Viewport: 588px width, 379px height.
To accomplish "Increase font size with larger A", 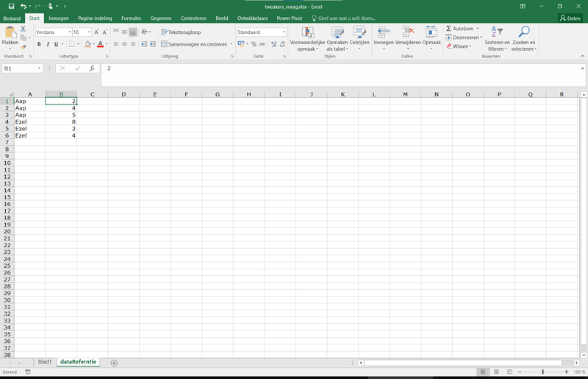I will (x=96, y=32).
